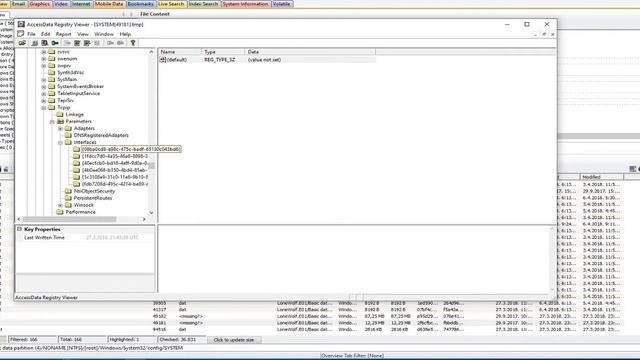
Task: Sort values by the Type column header
Action: [223, 52]
